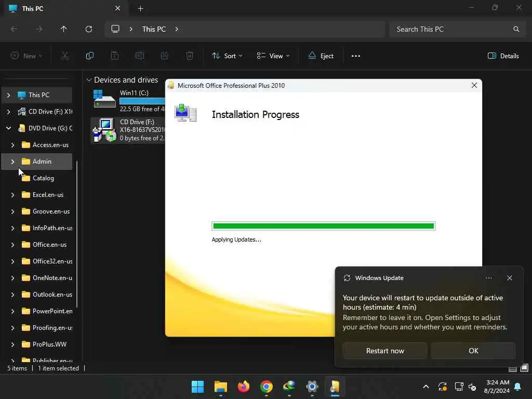Viewport: 532px width, 399px height.
Task: Add a new File Explorer tab
Action: coord(140,9)
